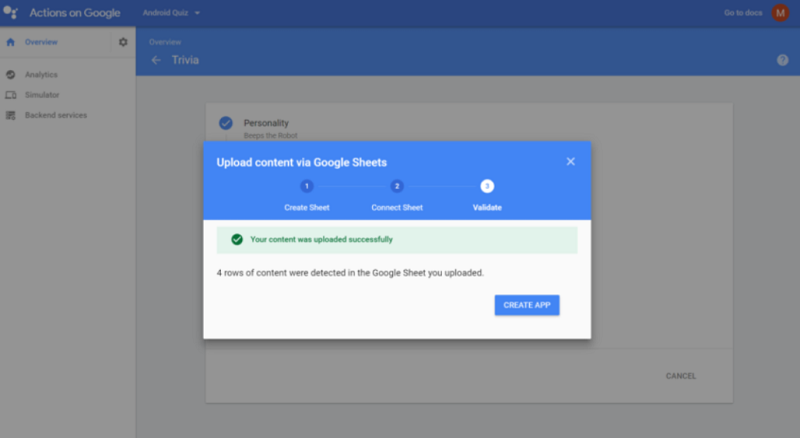Open the Android Quiz project dropdown
Screen dimensions: 800x438
pyautogui.click(x=171, y=13)
